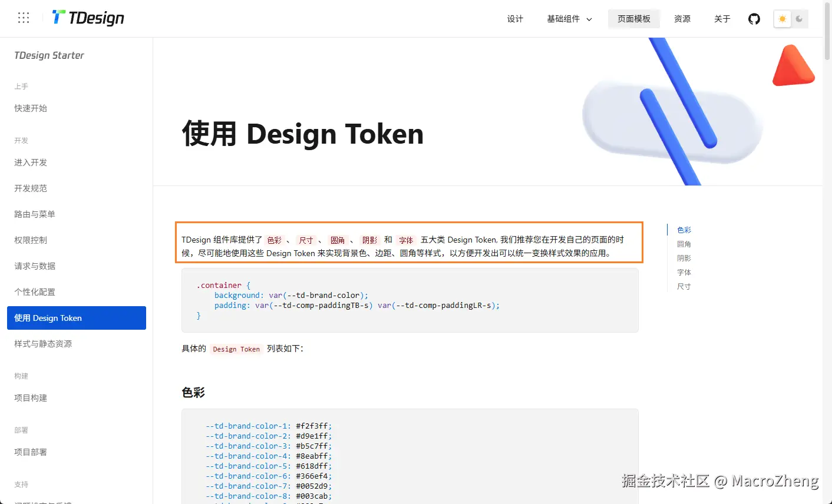Viewport: 832px width, 504px height.
Task: Click --td-brand-color-4 code line
Action: pyautogui.click(x=269, y=456)
